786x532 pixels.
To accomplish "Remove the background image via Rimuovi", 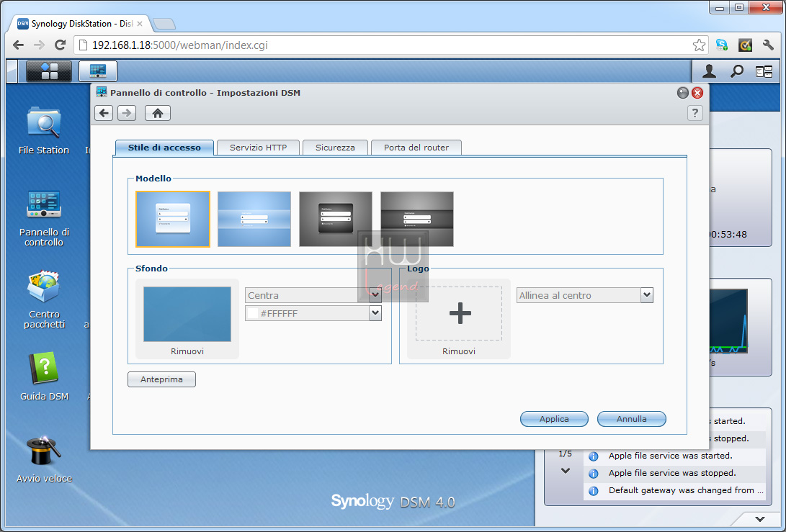I will (x=187, y=351).
